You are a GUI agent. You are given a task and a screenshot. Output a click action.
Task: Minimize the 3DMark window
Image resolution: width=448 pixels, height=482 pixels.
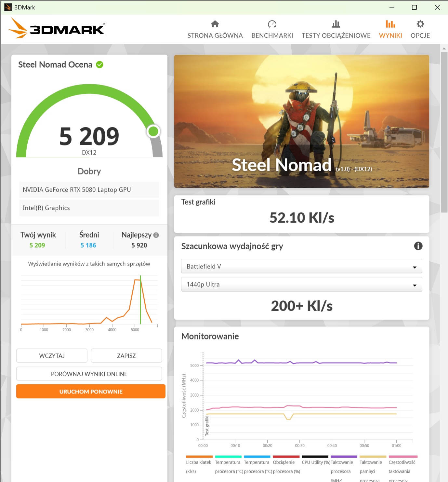click(392, 7)
